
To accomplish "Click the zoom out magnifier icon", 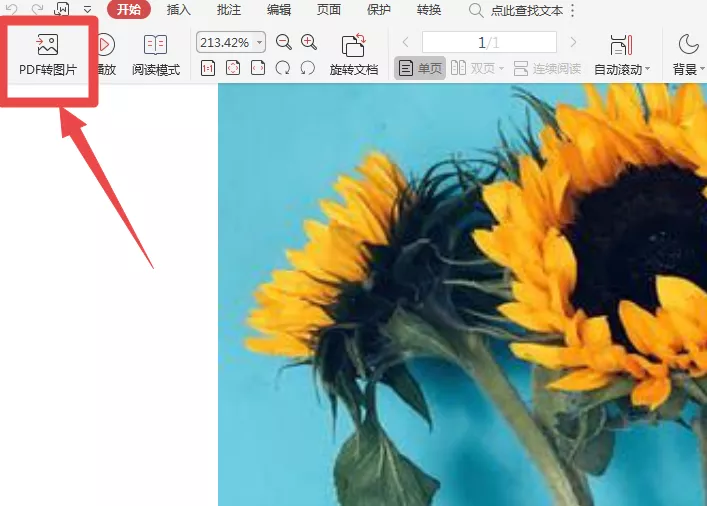I will tap(284, 42).
